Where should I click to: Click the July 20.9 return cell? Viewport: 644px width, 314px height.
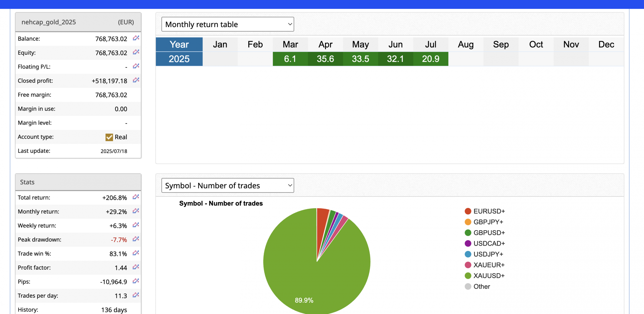point(430,59)
